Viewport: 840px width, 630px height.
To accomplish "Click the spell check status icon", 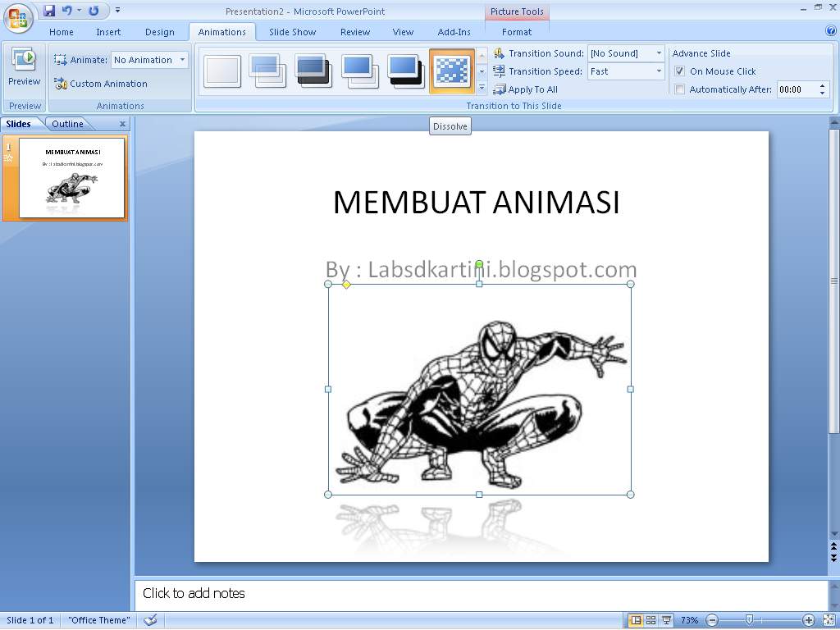I will [x=151, y=620].
